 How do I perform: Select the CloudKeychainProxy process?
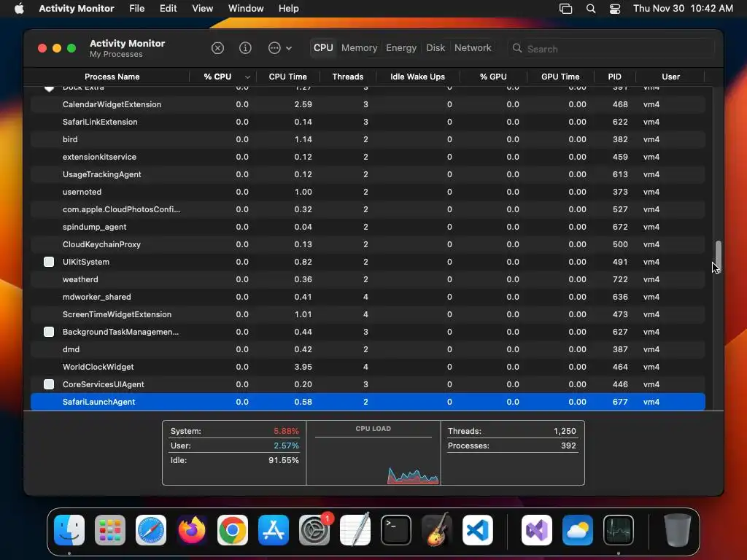click(x=368, y=244)
